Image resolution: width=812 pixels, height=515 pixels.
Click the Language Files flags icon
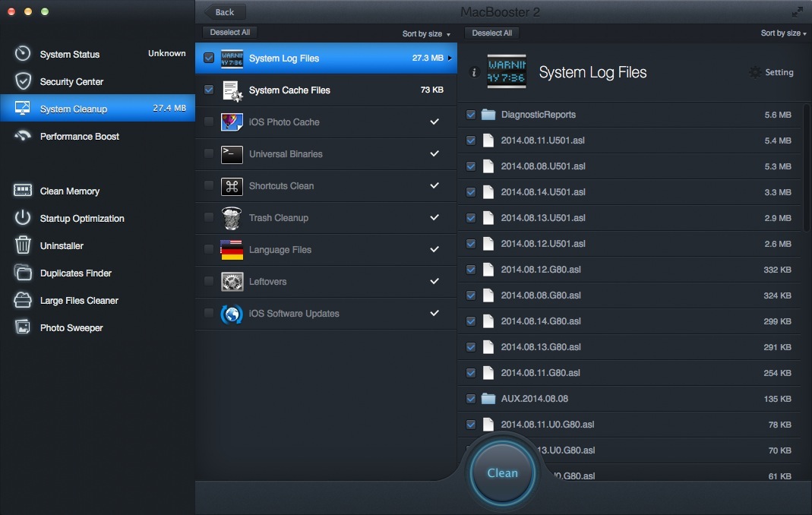point(232,250)
